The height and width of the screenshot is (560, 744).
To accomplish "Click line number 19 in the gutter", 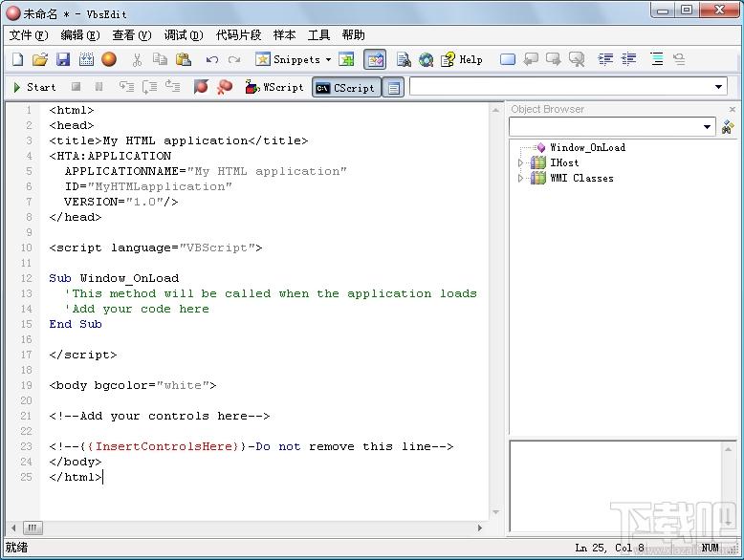I will pos(26,385).
